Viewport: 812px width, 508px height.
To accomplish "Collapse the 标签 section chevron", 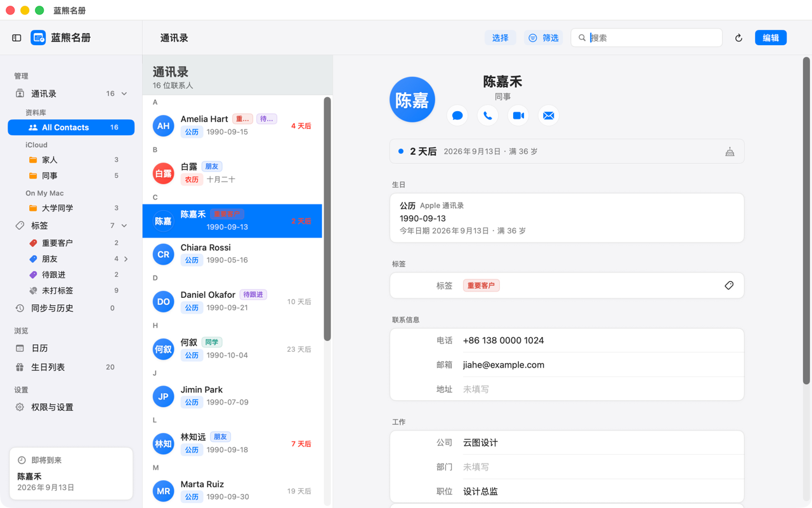I will 124,225.
